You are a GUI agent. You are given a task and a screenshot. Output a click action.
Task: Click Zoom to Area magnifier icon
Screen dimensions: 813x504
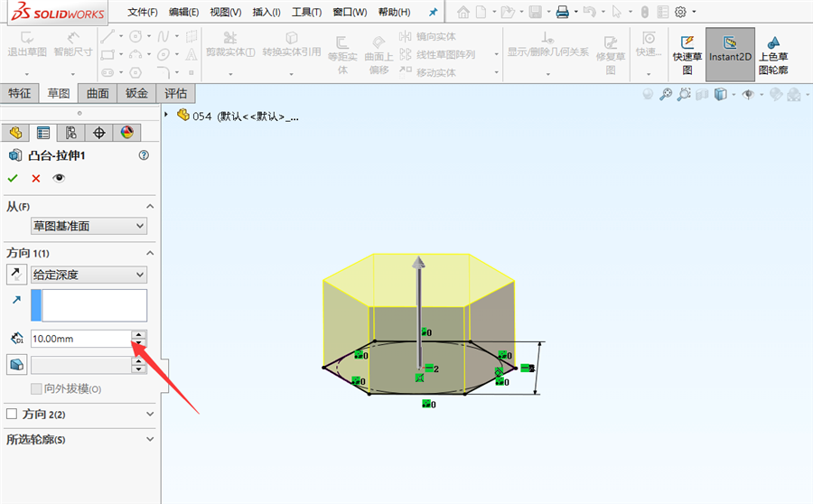tap(684, 94)
